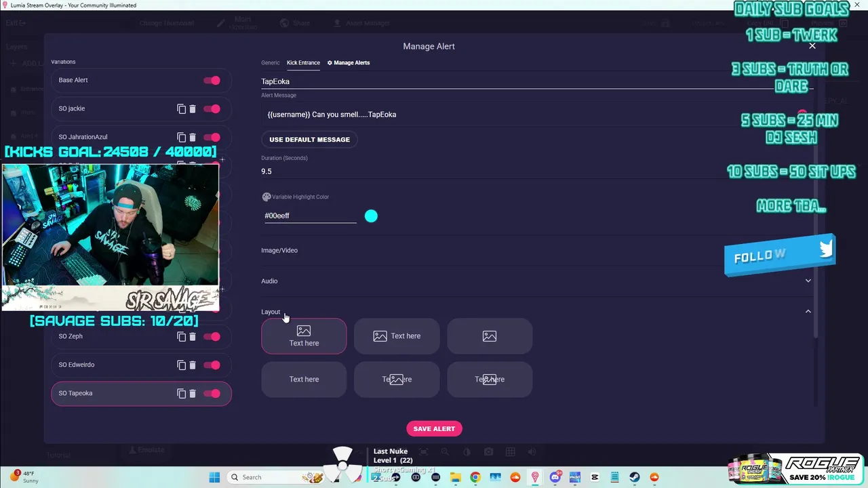Toggle the SO Edweirdo switch
The image size is (868, 488).
212,365
